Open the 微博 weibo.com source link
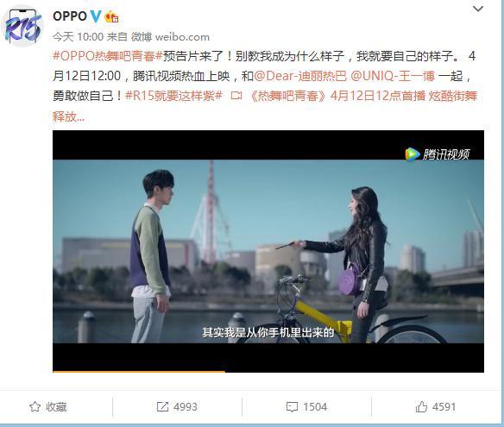Image resolution: width=504 pixels, height=427 pixels. (170, 37)
